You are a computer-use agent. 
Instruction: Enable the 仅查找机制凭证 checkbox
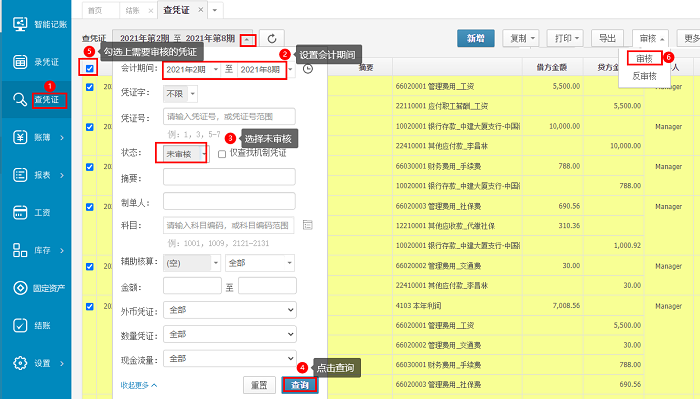click(222, 154)
